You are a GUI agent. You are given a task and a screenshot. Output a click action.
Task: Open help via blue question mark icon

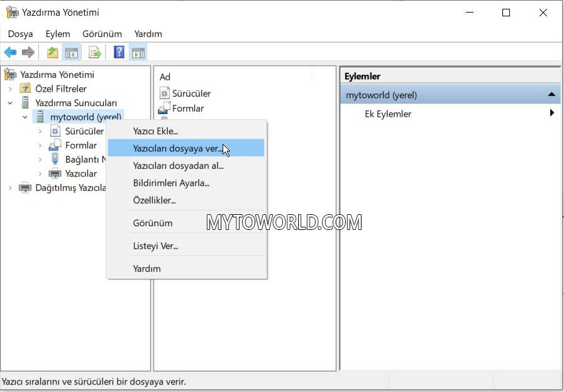pos(119,53)
